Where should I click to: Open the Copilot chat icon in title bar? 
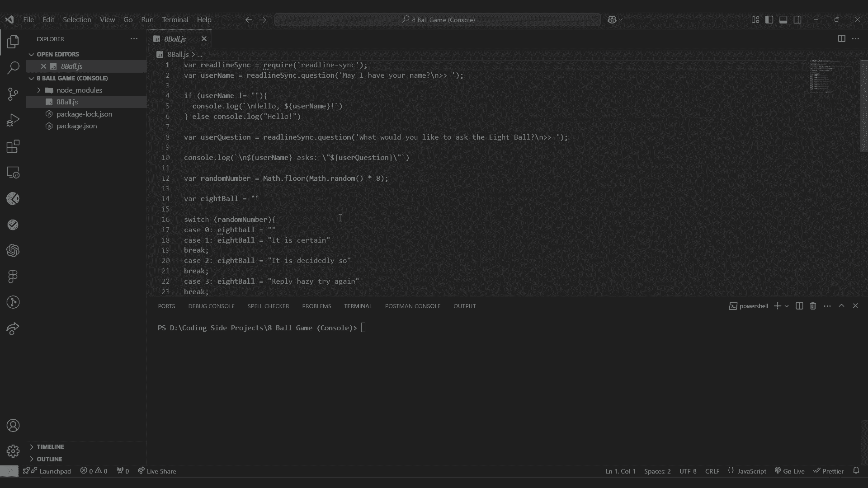612,19
